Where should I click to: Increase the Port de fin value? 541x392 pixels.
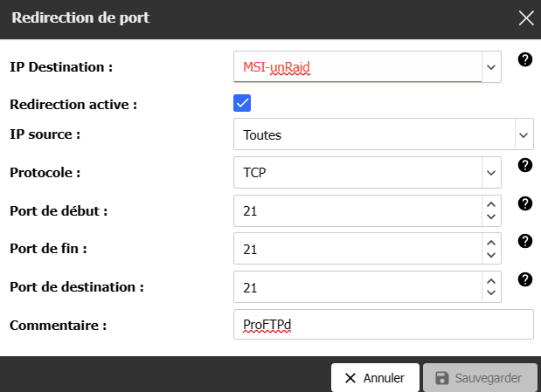(491, 243)
